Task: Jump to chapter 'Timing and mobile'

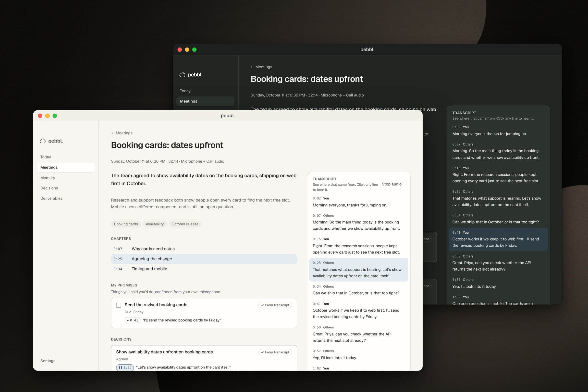Action: pyautogui.click(x=204, y=269)
